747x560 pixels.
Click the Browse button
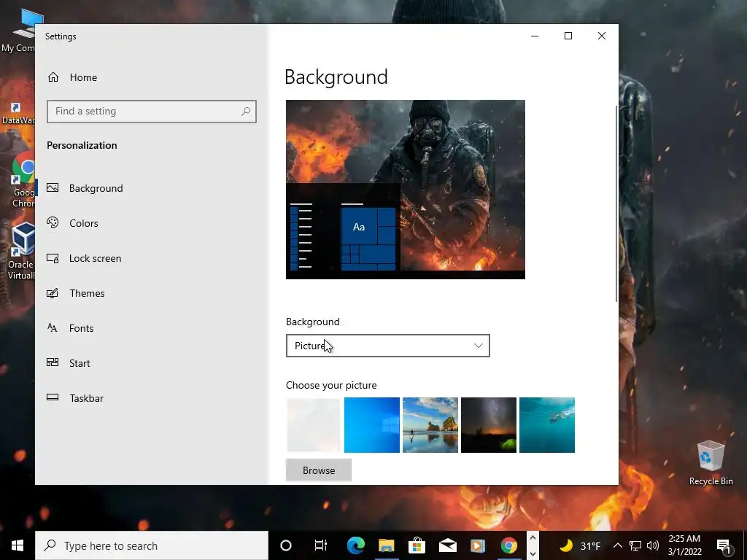(x=319, y=470)
